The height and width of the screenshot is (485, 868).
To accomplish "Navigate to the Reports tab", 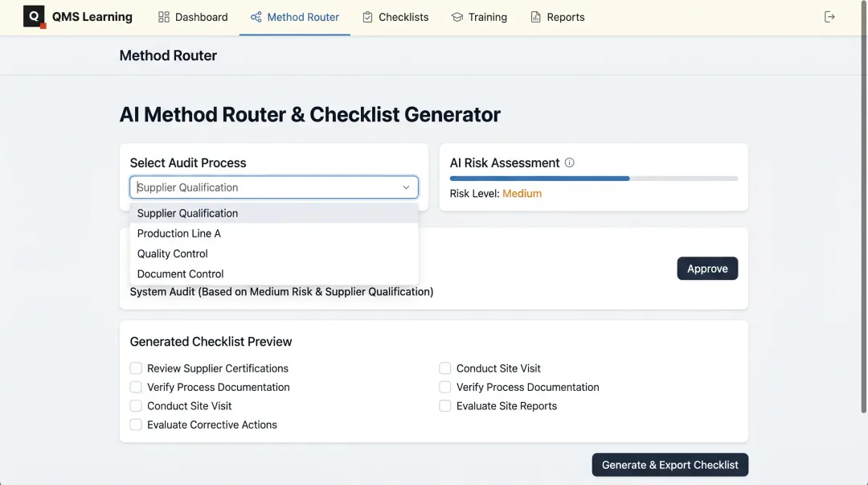I will (558, 17).
